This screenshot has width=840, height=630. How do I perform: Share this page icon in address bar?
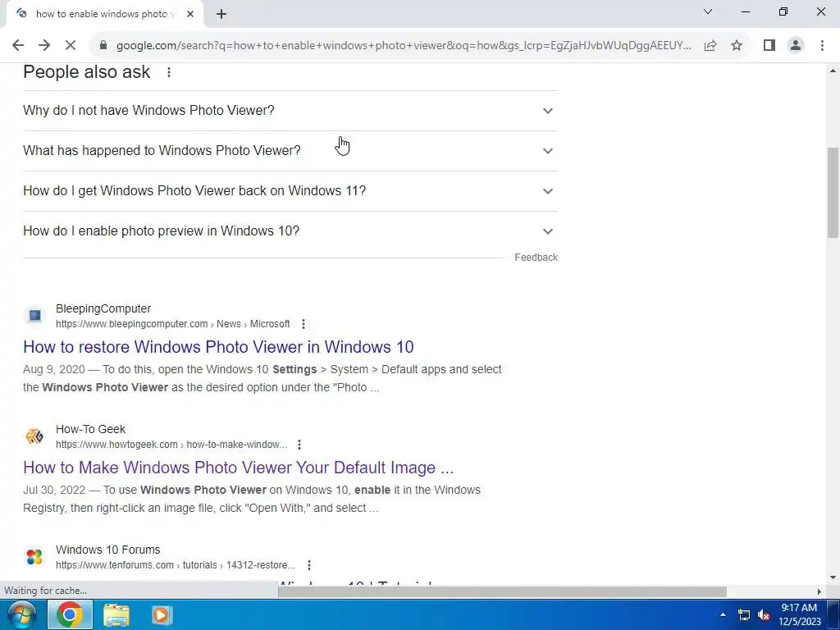click(x=710, y=46)
